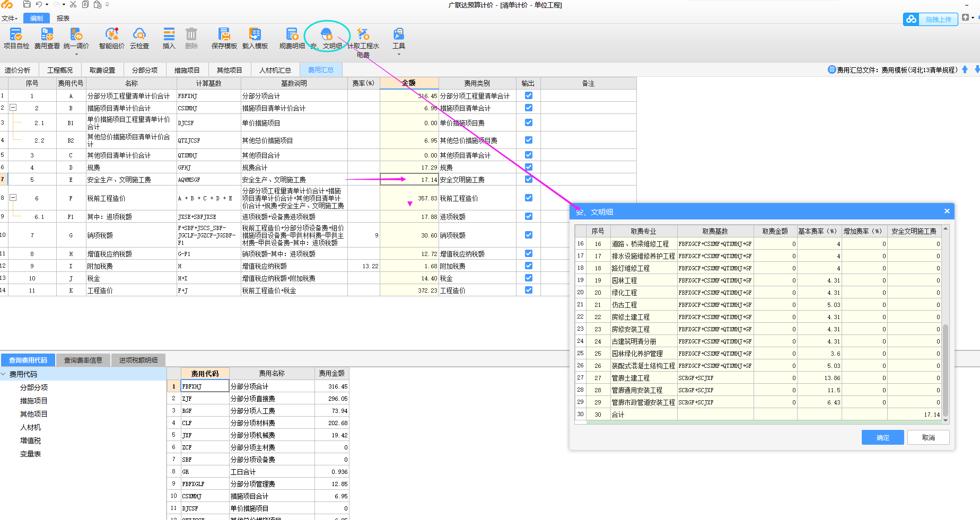
Task: Click the Save icon in quick access bar
Action: tap(27, 4)
